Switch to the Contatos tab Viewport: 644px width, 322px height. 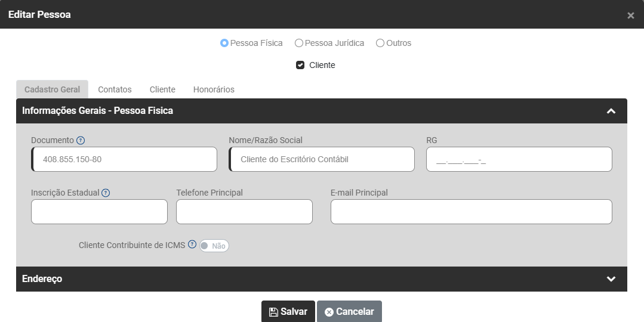115,89
